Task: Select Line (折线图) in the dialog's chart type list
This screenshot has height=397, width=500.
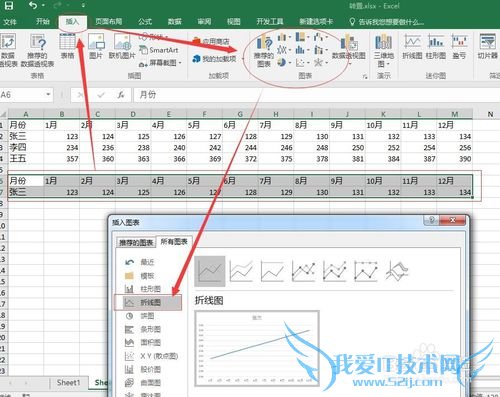Action: (148, 302)
